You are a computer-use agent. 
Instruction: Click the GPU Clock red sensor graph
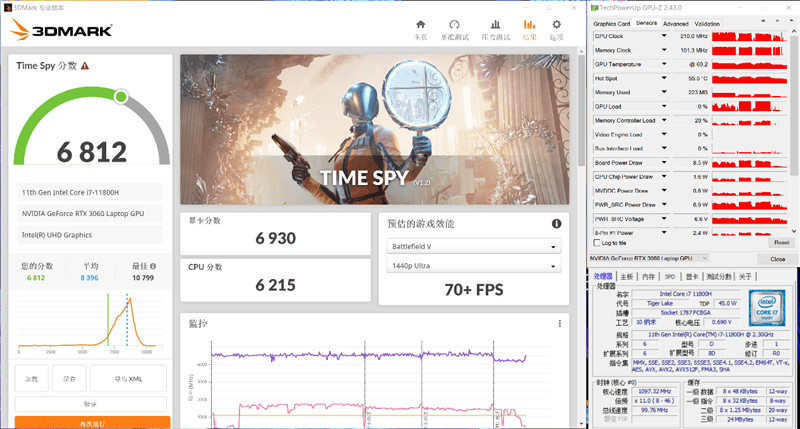coord(749,36)
